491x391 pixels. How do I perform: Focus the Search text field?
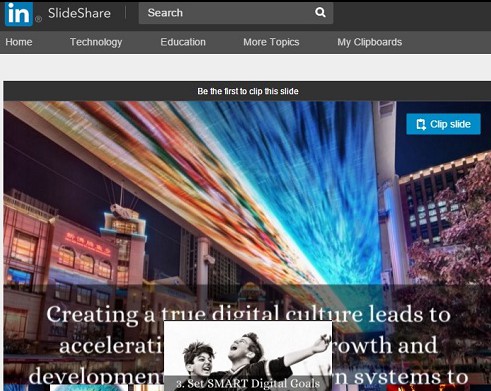click(236, 13)
